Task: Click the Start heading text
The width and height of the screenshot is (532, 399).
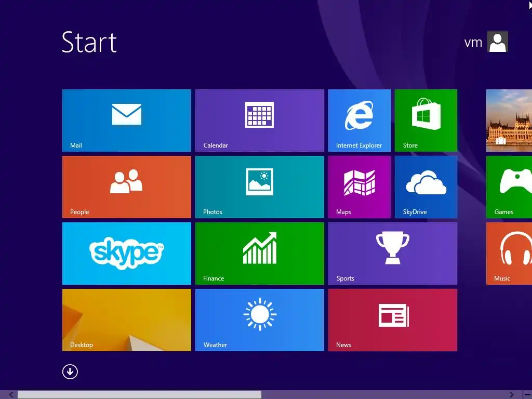Action: [89, 42]
